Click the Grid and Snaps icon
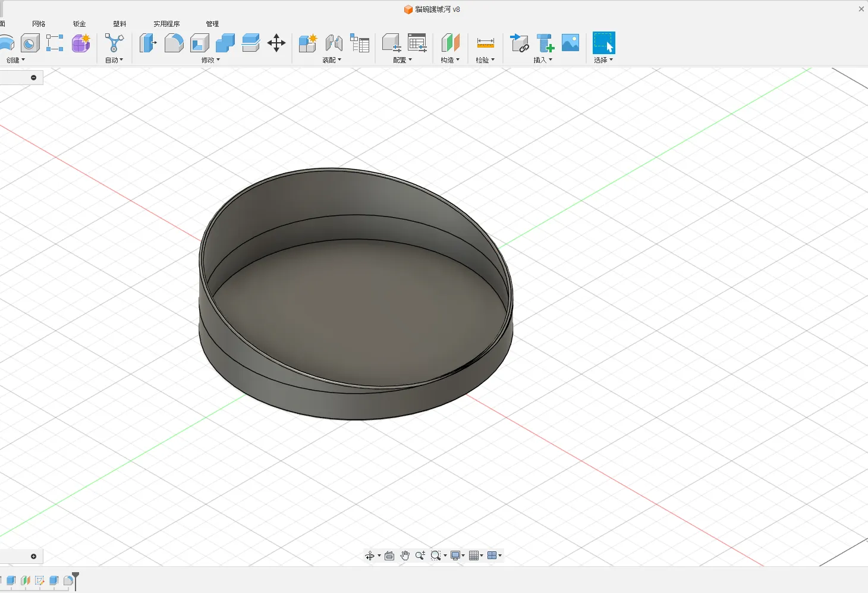This screenshot has height=593, width=868. click(x=474, y=556)
